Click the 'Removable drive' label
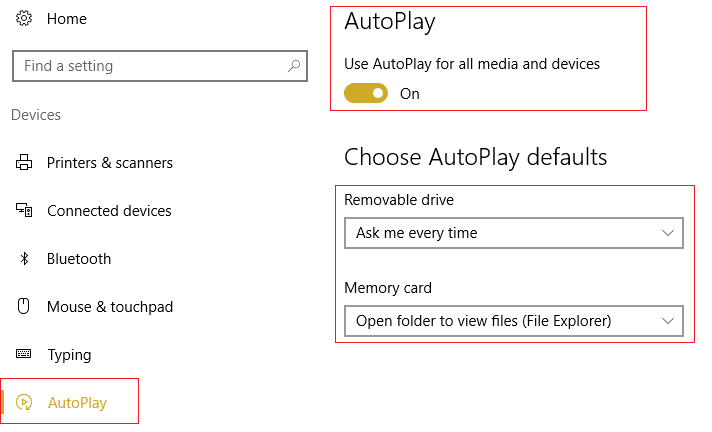The width and height of the screenshot is (712, 432). pyautogui.click(x=399, y=200)
